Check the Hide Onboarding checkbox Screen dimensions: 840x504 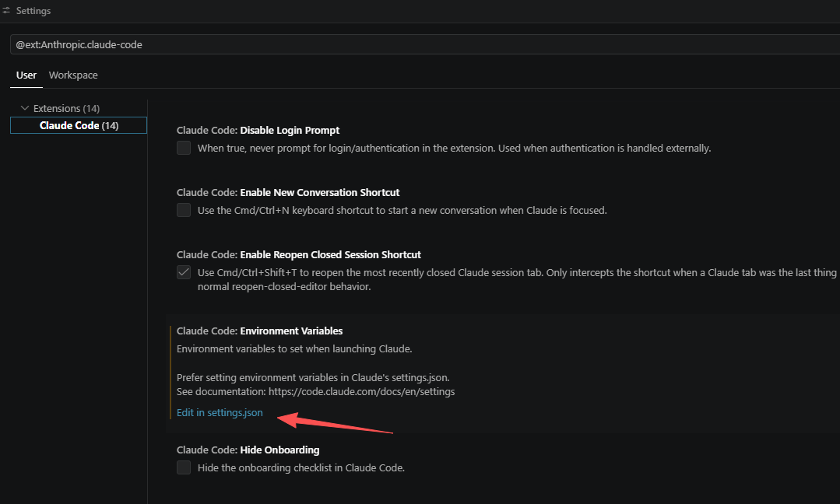(x=184, y=467)
